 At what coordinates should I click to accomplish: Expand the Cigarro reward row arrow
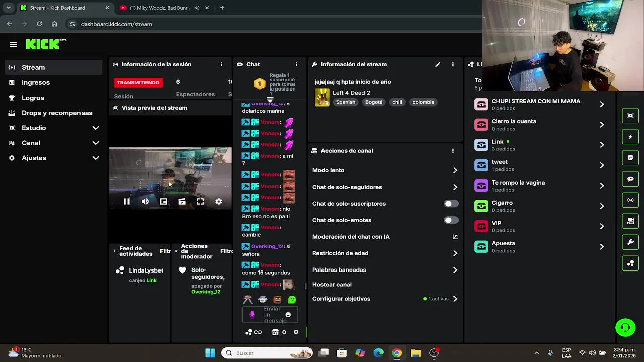(602, 206)
